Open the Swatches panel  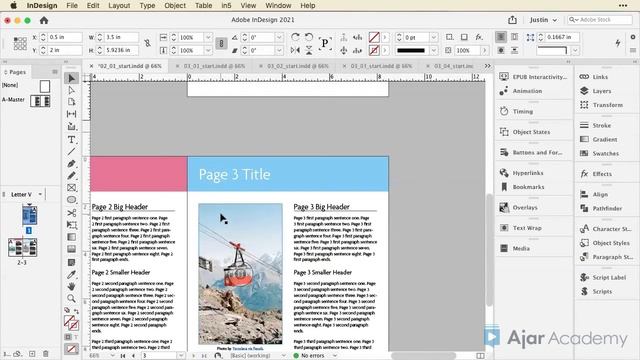point(605,153)
